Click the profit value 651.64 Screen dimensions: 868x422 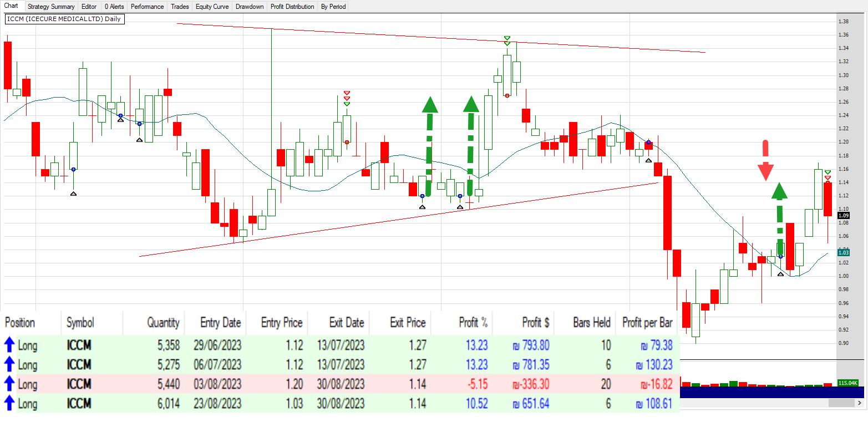pyautogui.click(x=531, y=404)
